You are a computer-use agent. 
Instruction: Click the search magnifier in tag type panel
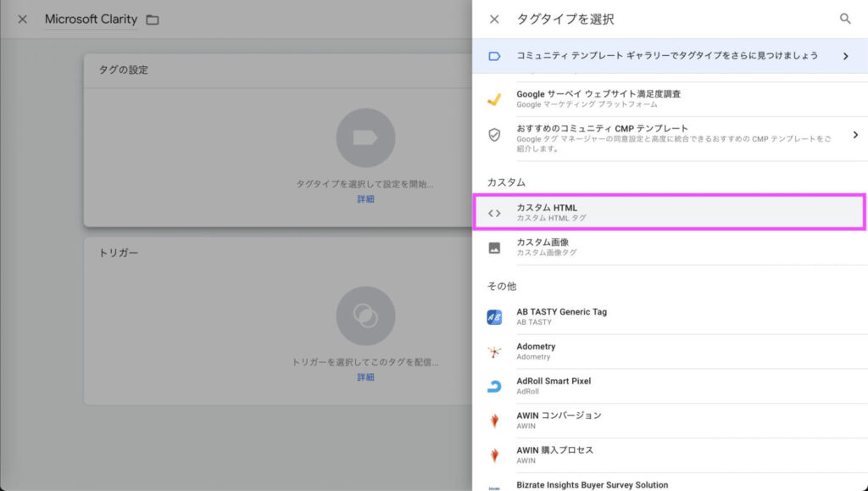coord(845,19)
